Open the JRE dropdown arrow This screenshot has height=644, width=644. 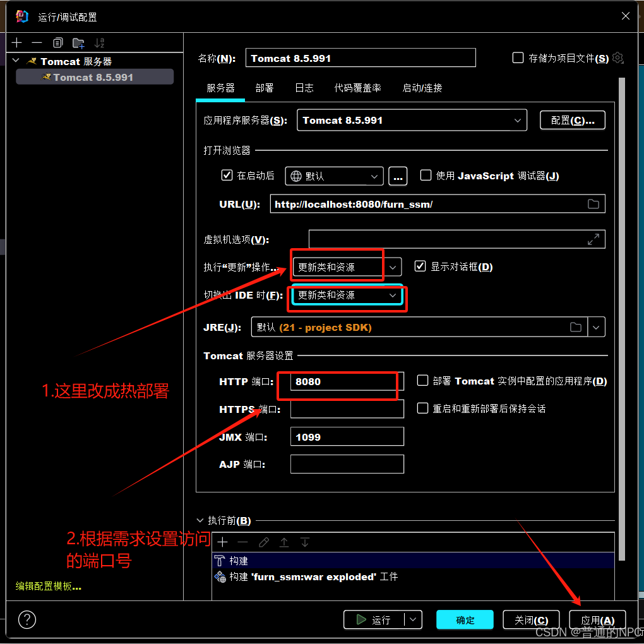tap(596, 327)
